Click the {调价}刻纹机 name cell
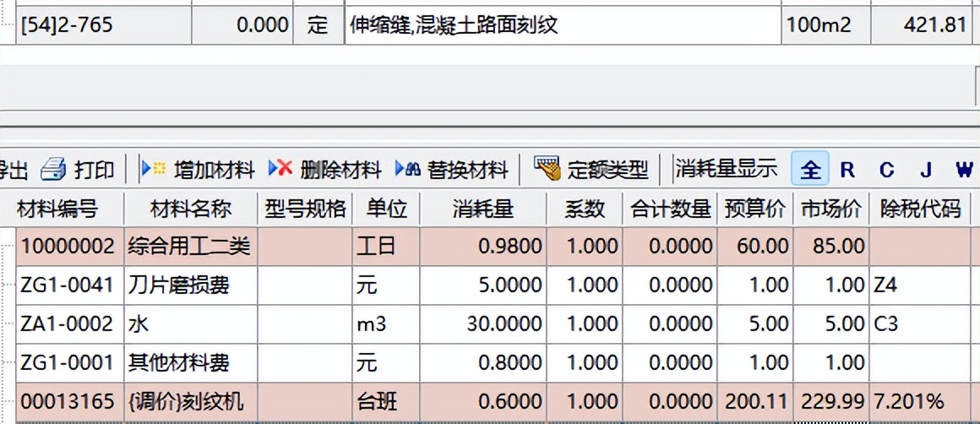This screenshot has width=980, height=424. coord(191,401)
